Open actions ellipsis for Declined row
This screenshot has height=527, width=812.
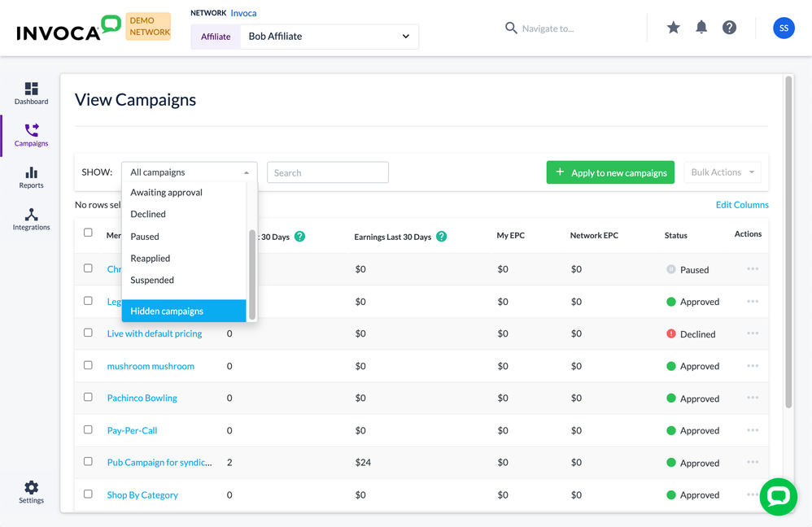click(753, 333)
